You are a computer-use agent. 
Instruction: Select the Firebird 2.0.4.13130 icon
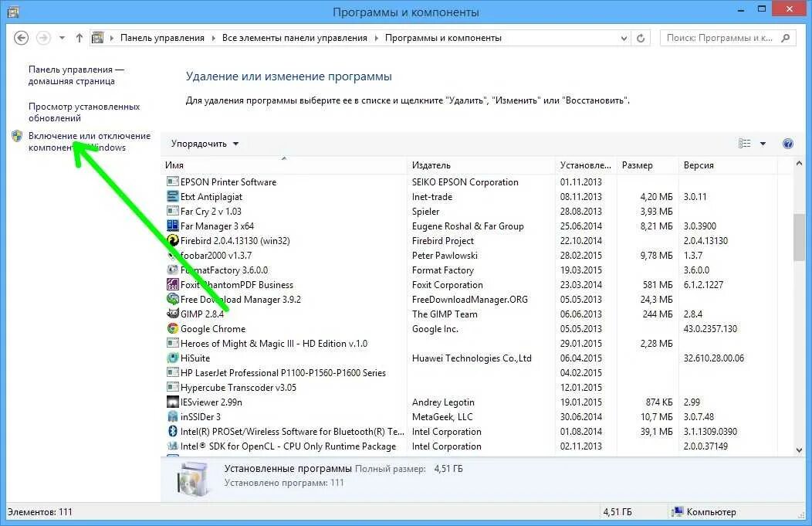(172, 240)
